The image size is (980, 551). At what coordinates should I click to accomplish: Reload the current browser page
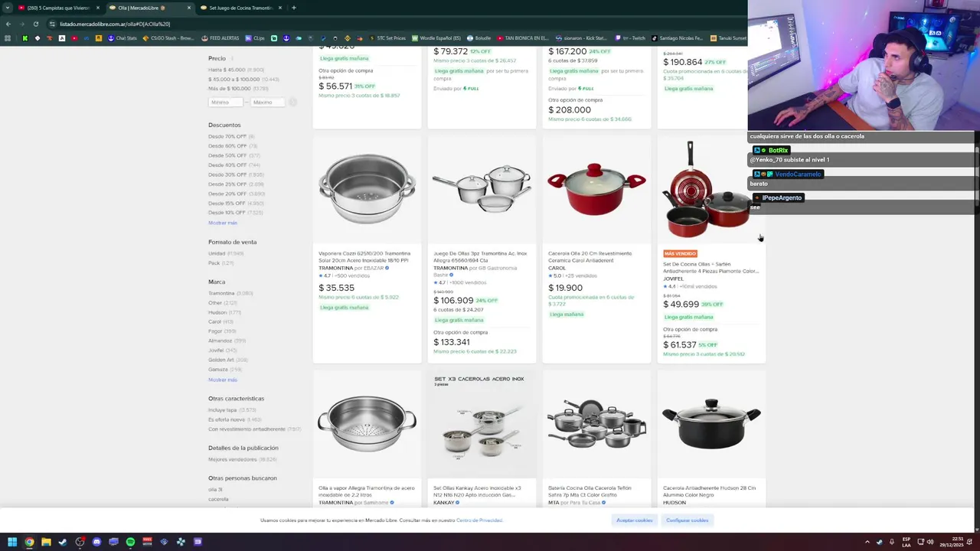(x=35, y=24)
